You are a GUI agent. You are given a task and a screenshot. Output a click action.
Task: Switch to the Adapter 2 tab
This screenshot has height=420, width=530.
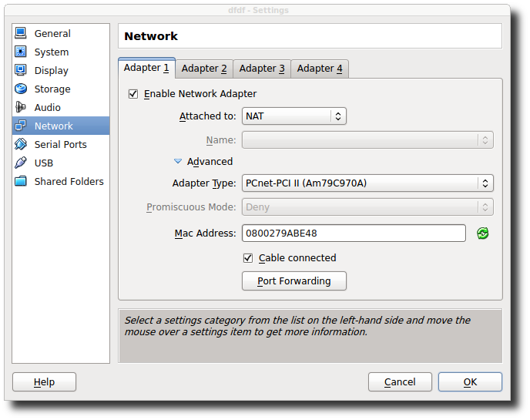pos(204,69)
